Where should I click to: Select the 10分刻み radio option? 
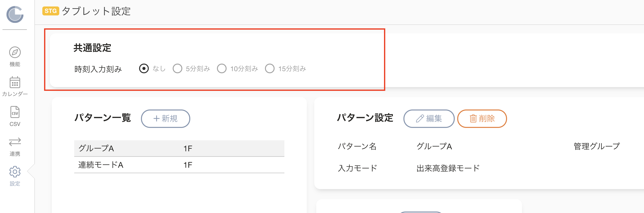[x=221, y=68]
